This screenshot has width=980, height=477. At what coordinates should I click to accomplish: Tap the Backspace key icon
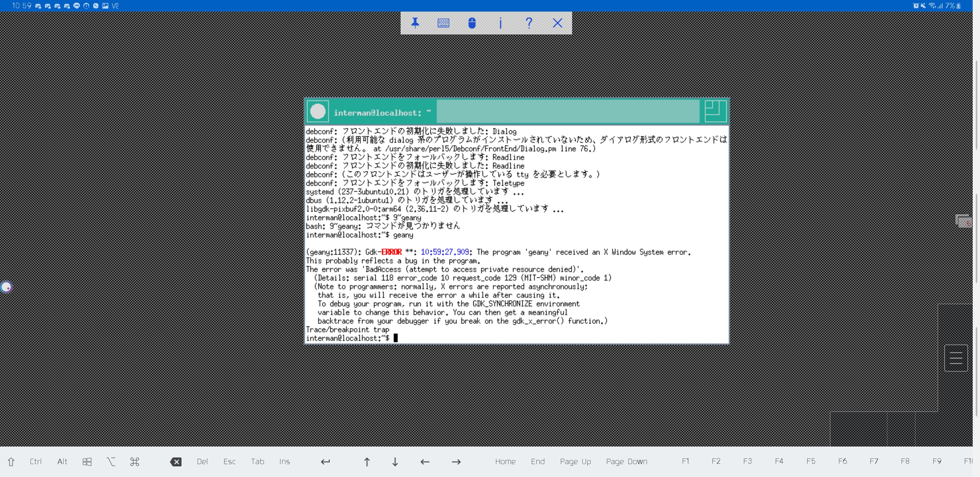tap(176, 462)
